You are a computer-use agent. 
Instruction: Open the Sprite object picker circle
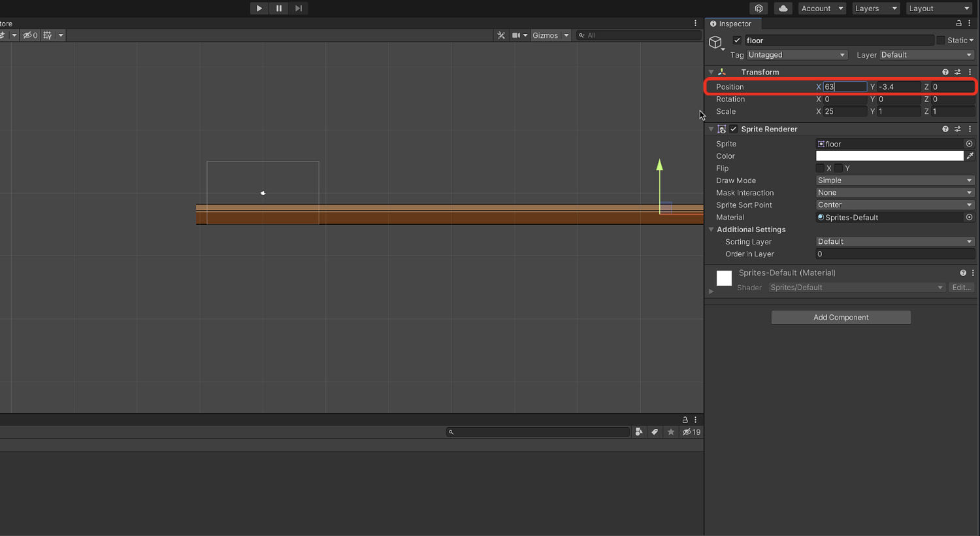pos(970,144)
